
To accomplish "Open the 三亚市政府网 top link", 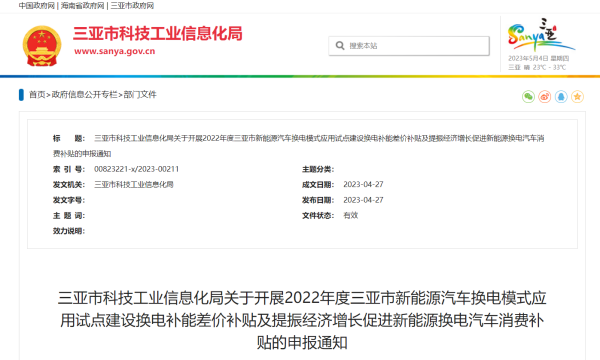I will pyautogui.click(x=132, y=6).
